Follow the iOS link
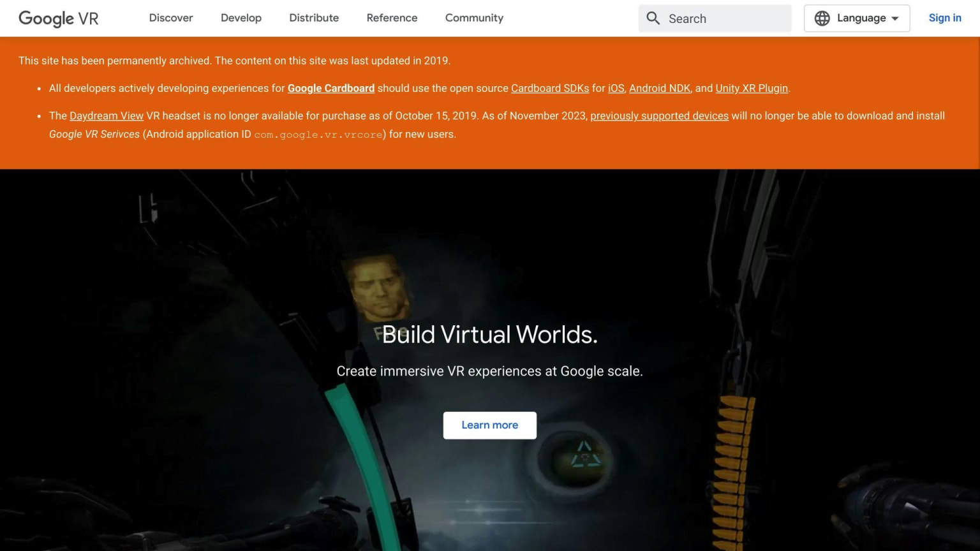 (616, 88)
